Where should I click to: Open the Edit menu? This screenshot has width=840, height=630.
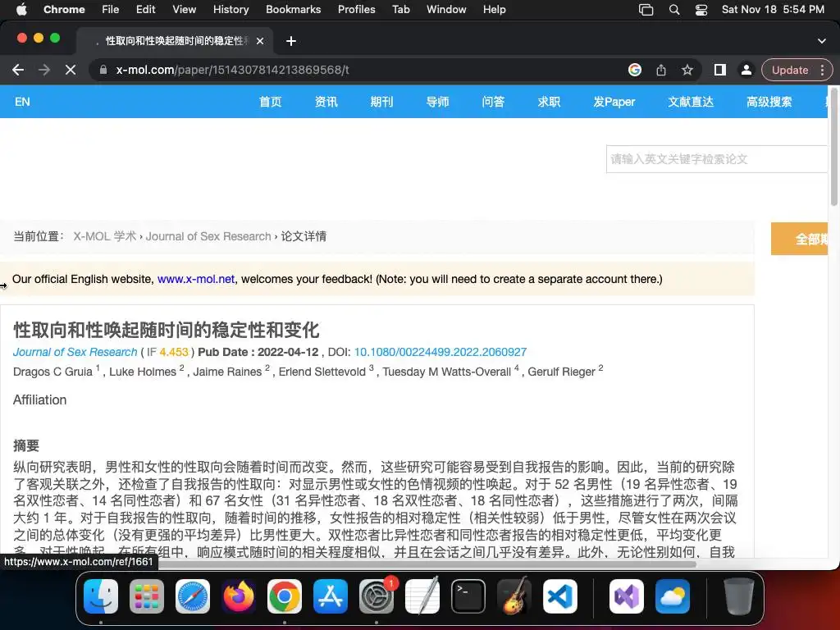click(146, 10)
